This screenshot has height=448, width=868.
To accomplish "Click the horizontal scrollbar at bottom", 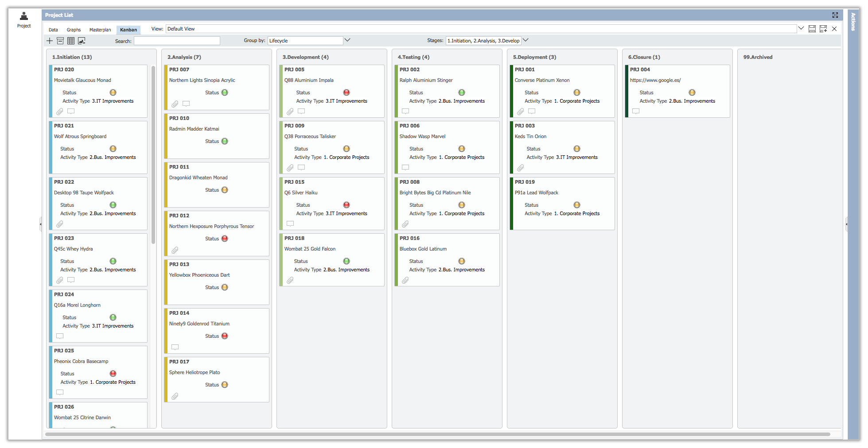I will click(438, 434).
